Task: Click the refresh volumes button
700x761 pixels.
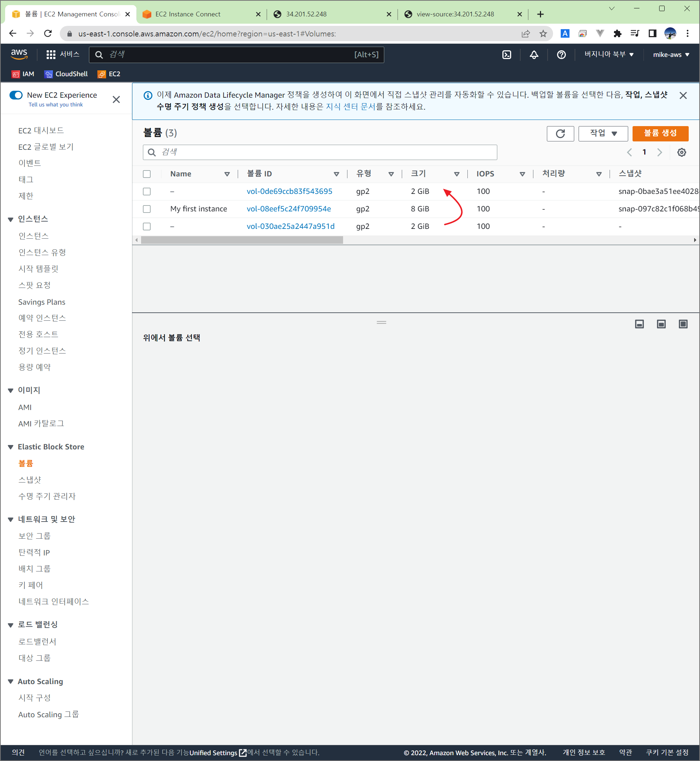Action: point(560,133)
